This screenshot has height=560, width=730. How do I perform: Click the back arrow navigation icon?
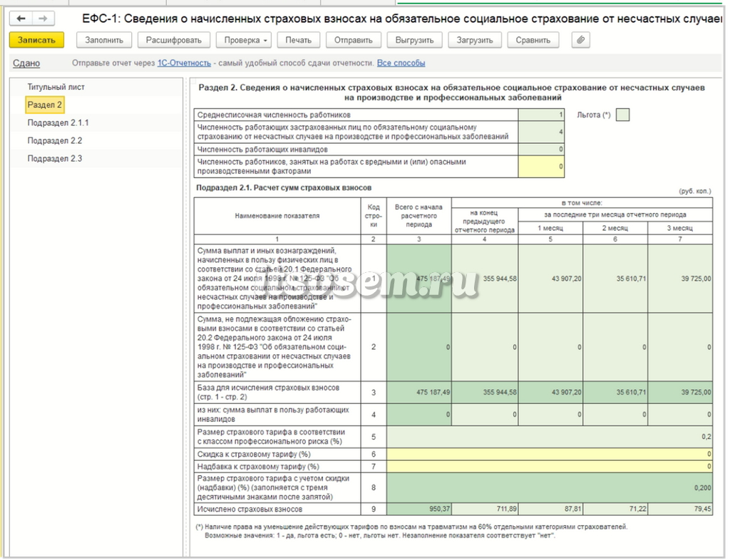[x=21, y=19]
